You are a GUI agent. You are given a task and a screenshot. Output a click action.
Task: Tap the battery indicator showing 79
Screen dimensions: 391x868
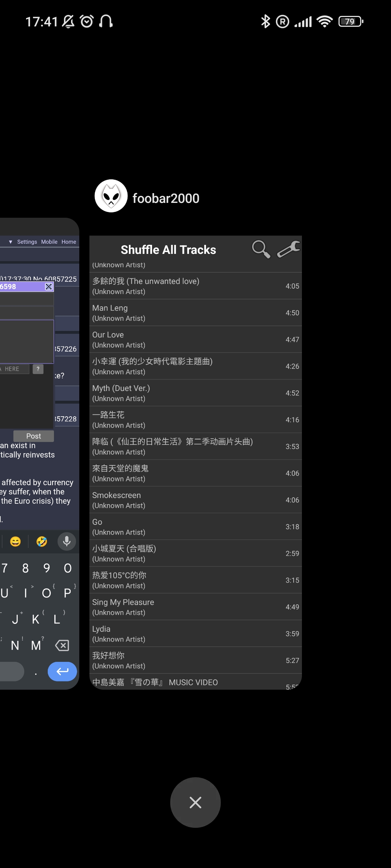(x=351, y=22)
